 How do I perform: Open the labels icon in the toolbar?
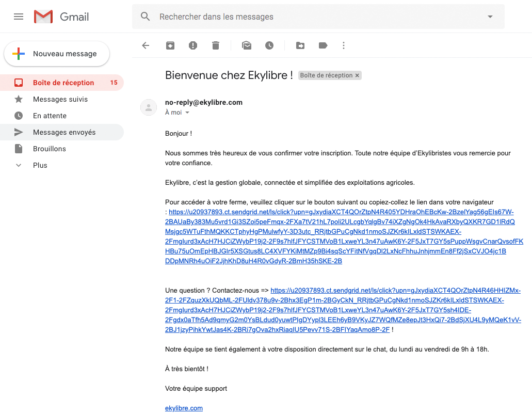pos(323,45)
